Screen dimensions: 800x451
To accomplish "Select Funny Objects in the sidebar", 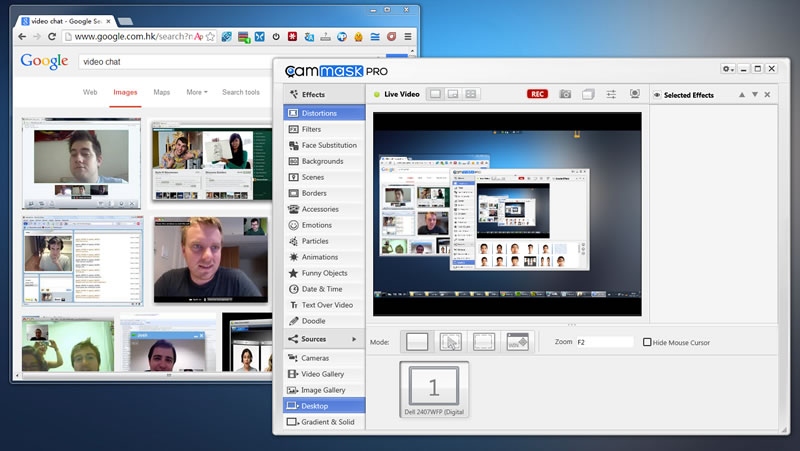I will [324, 273].
